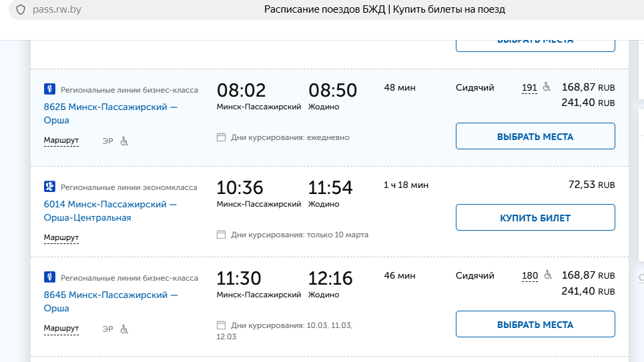
Task: Click the business-class logo icon for train 862Б
Action: [49, 89]
